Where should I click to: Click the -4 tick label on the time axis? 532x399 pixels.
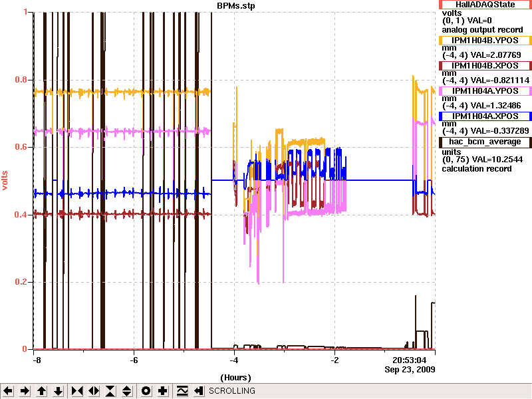(235, 360)
